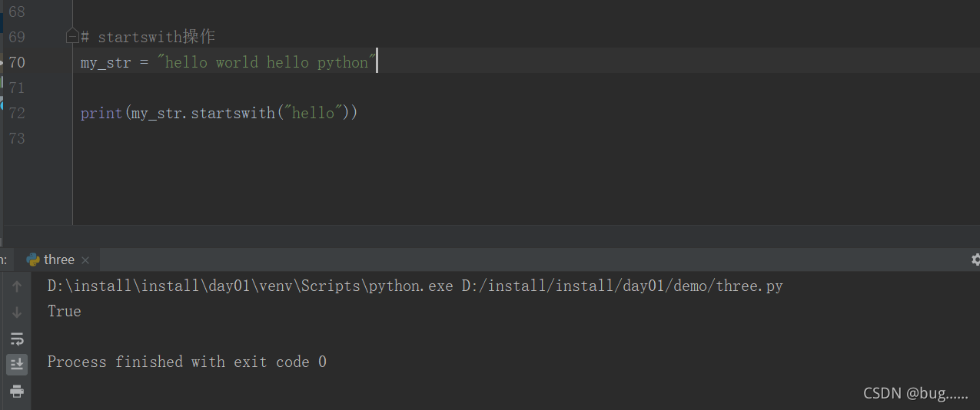Open run panel settings gear
The height and width of the screenshot is (410, 980).
(x=975, y=260)
